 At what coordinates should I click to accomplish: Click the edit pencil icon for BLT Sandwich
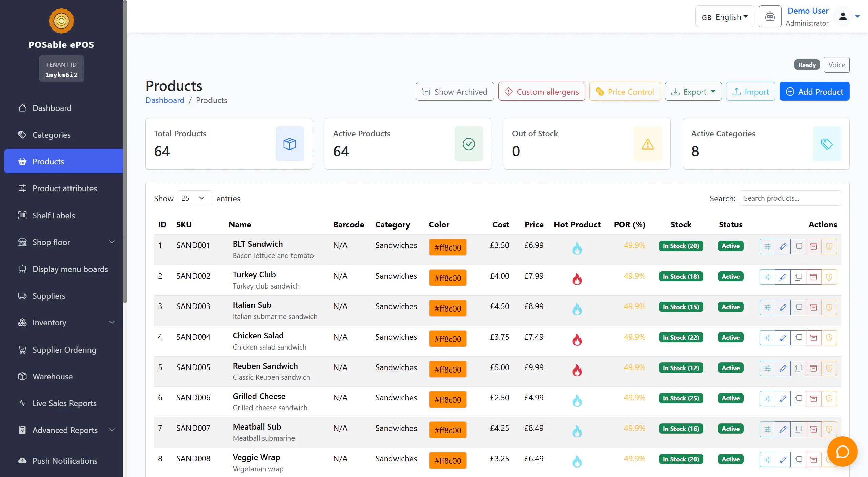[783, 246]
